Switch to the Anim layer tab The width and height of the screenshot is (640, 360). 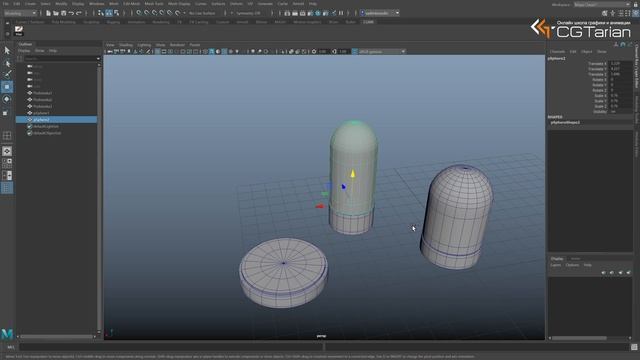575,259
